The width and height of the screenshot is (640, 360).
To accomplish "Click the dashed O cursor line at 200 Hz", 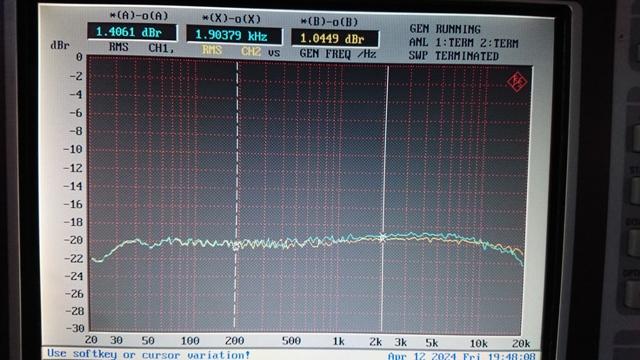I will (236, 195).
